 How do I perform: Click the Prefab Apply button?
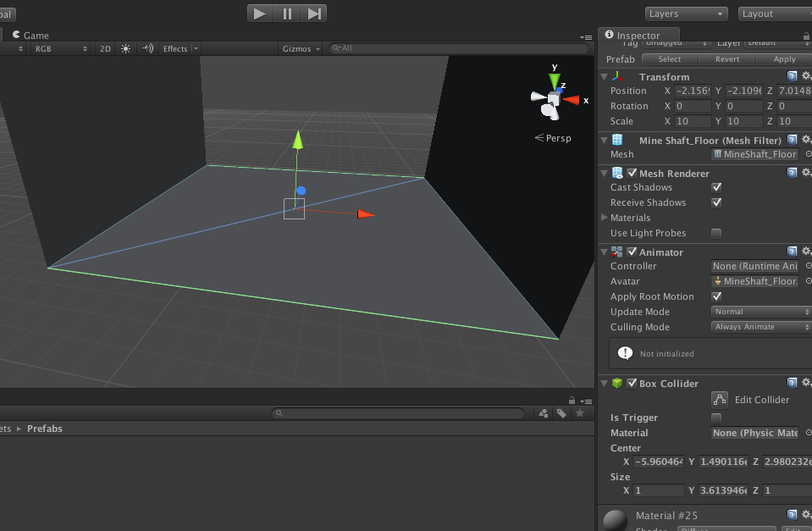[784, 59]
